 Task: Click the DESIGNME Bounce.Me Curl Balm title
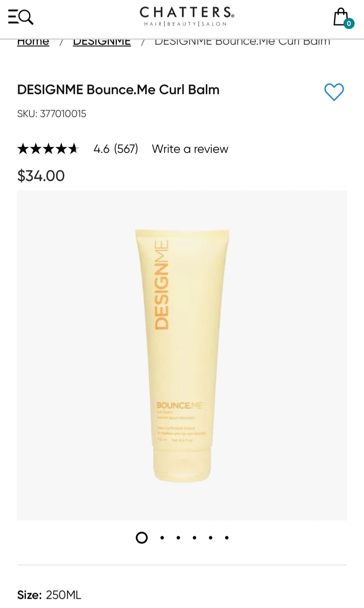click(118, 90)
